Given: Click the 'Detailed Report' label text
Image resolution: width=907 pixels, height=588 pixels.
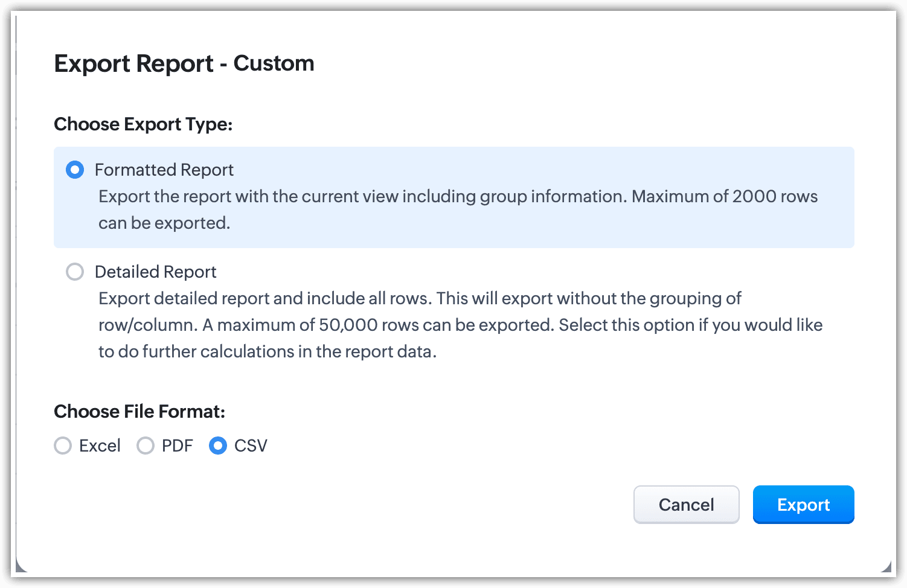Looking at the screenshot, I should coord(155,272).
